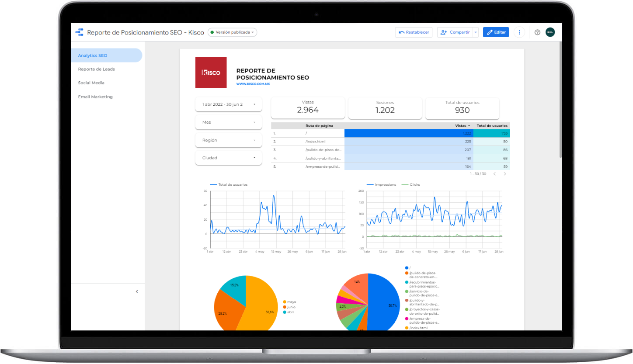Click the Looker Studio logo icon

(x=79, y=32)
